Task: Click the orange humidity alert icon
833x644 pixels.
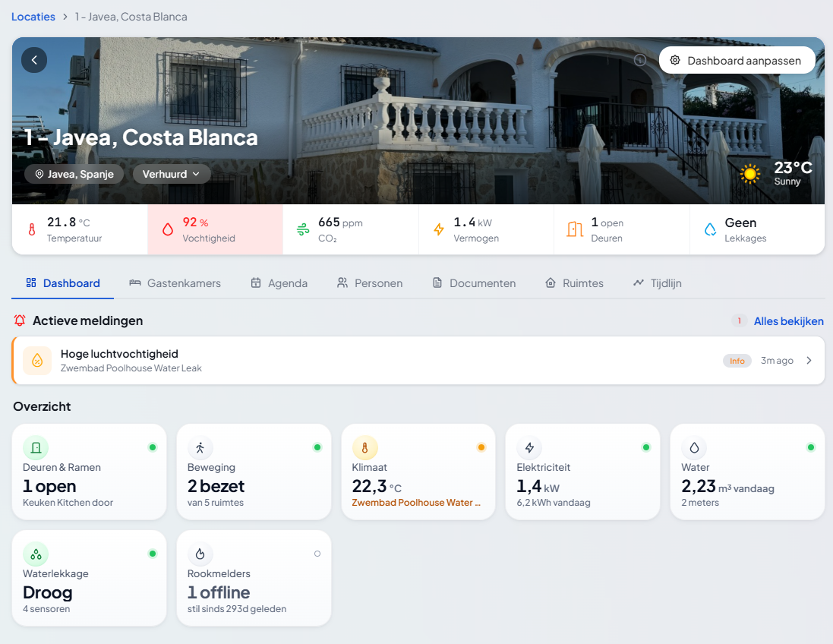Action: click(37, 360)
